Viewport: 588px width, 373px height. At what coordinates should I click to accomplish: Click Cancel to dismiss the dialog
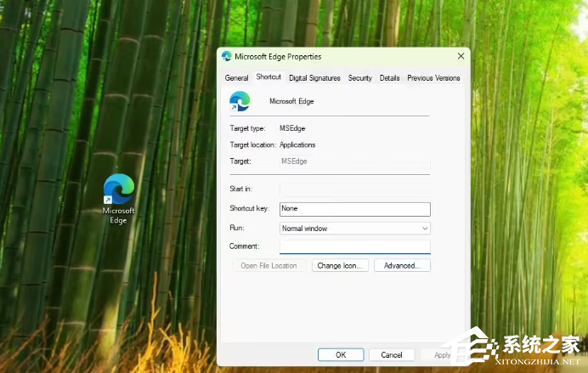click(x=392, y=354)
